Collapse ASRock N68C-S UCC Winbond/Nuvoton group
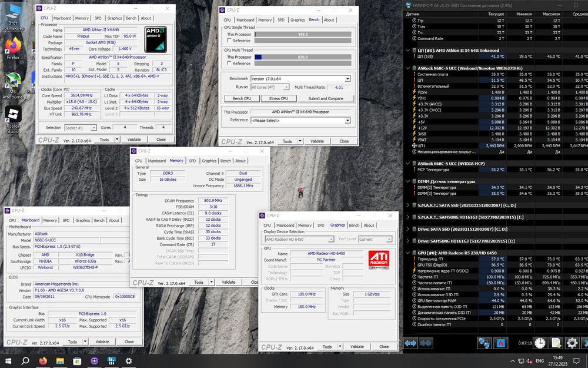This screenshot has height=368, width=588. click(x=408, y=68)
